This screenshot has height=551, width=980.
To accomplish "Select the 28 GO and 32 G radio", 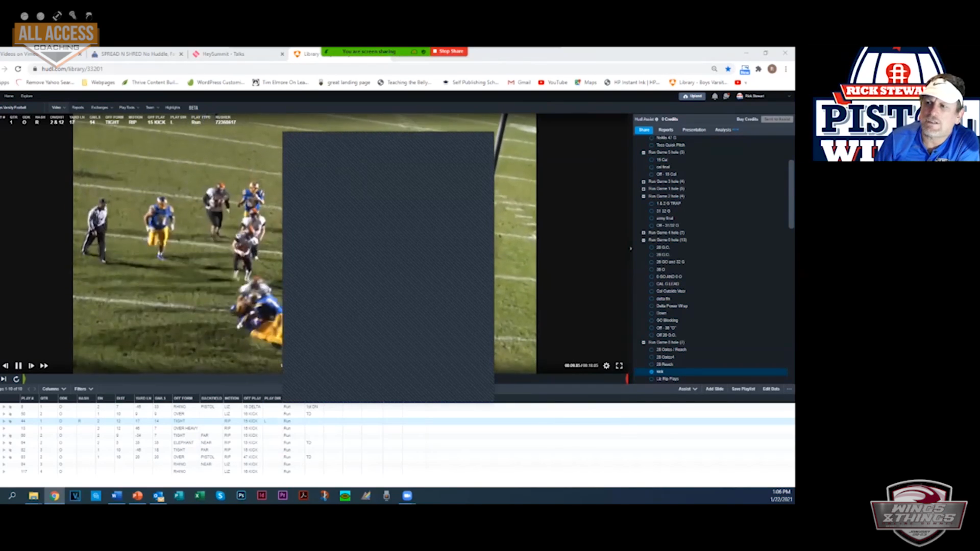I will coord(652,262).
